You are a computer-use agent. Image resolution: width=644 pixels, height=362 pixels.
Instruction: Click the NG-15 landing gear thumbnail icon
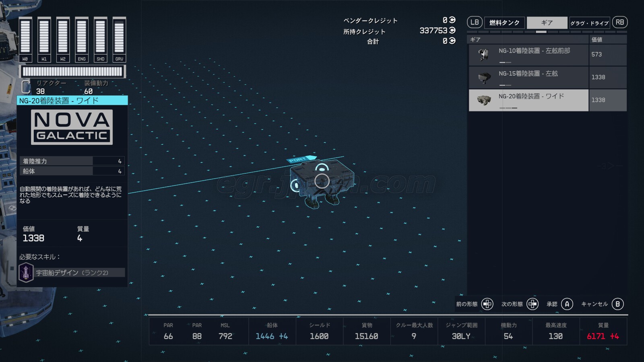[483, 77]
